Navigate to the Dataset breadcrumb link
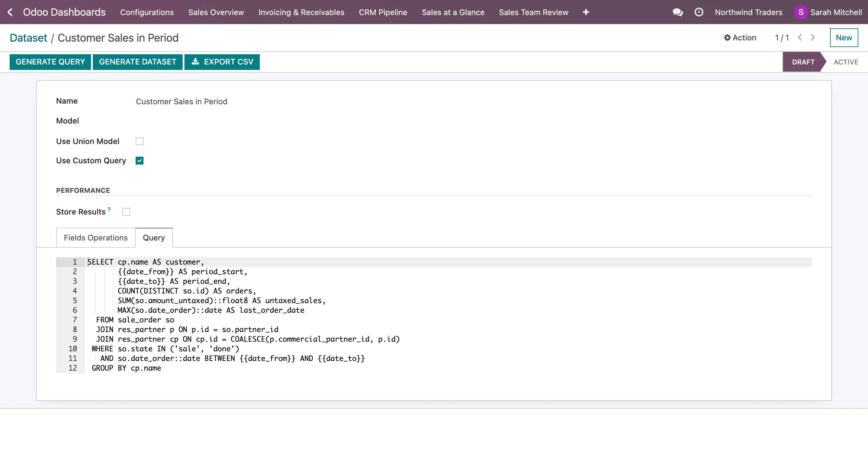This screenshot has height=458, width=868. [28, 38]
